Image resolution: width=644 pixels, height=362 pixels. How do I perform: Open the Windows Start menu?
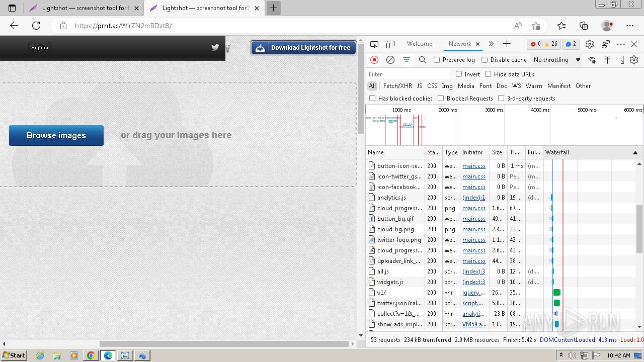14,355
